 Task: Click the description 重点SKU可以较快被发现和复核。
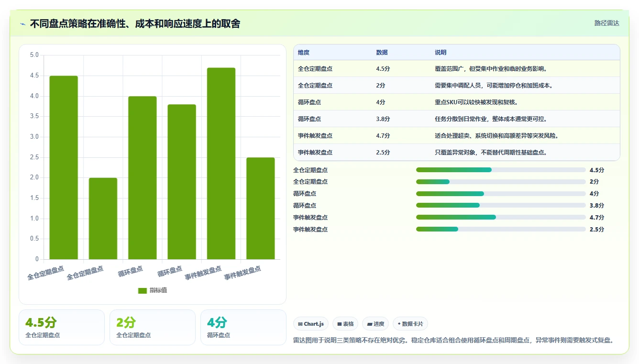click(476, 102)
